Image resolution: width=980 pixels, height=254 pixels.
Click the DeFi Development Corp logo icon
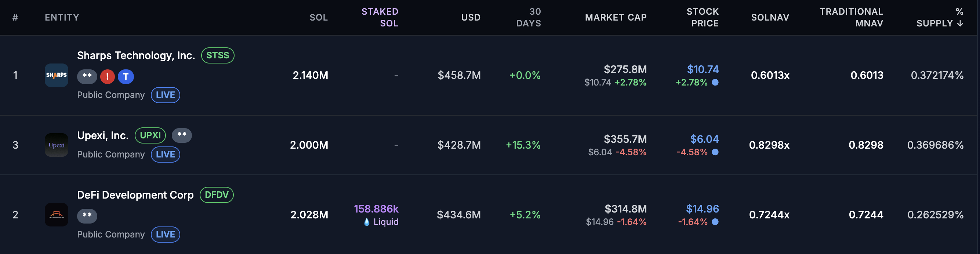pos(56,215)
